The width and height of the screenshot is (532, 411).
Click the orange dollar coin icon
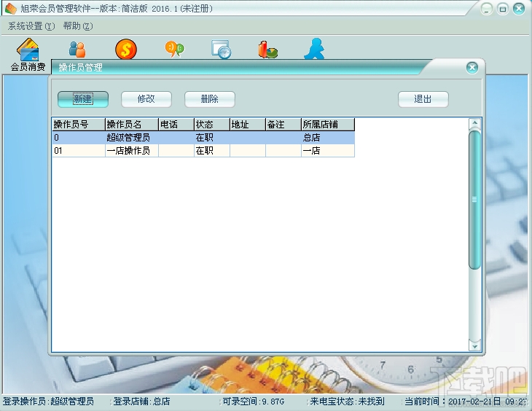126,50
